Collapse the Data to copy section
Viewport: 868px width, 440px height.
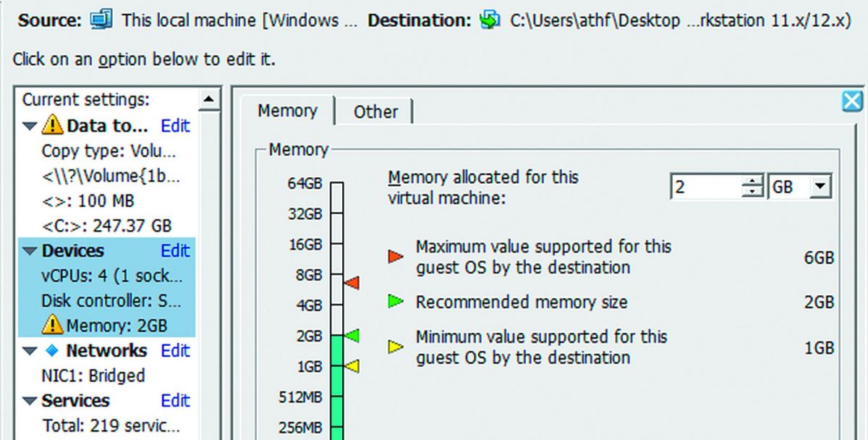point(30,126)
